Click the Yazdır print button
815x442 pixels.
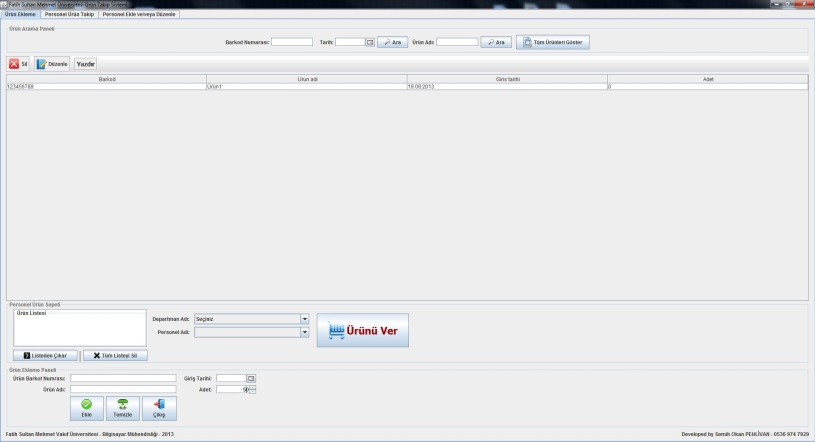tap(86, 64)
